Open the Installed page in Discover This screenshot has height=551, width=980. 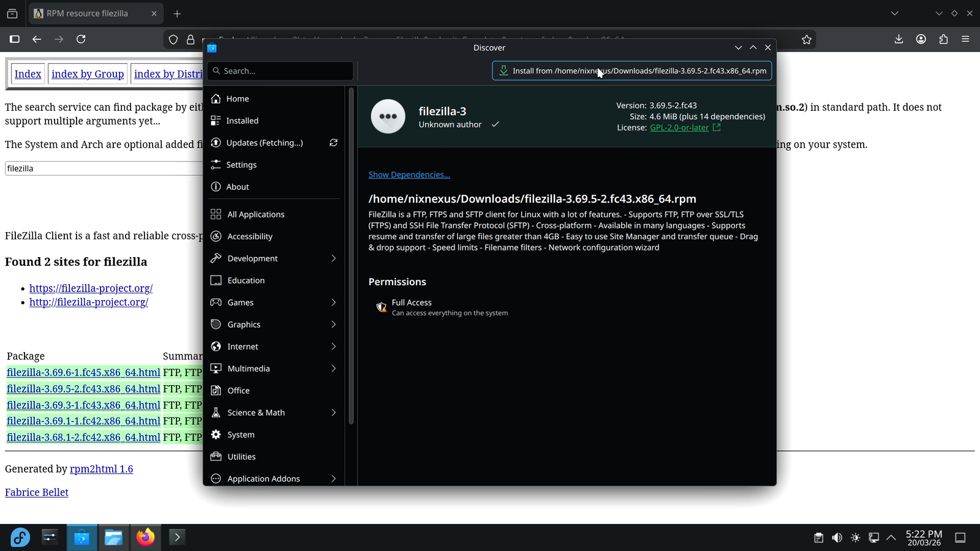click(274, 121)
